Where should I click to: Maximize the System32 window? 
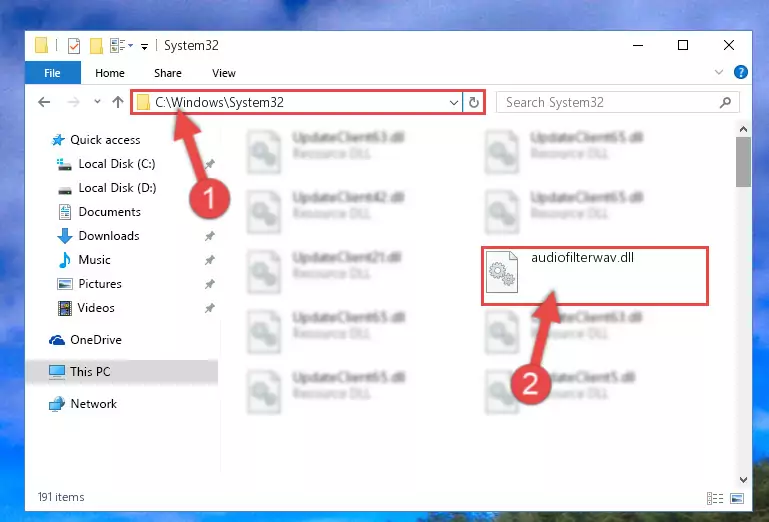tap(683, 45)
